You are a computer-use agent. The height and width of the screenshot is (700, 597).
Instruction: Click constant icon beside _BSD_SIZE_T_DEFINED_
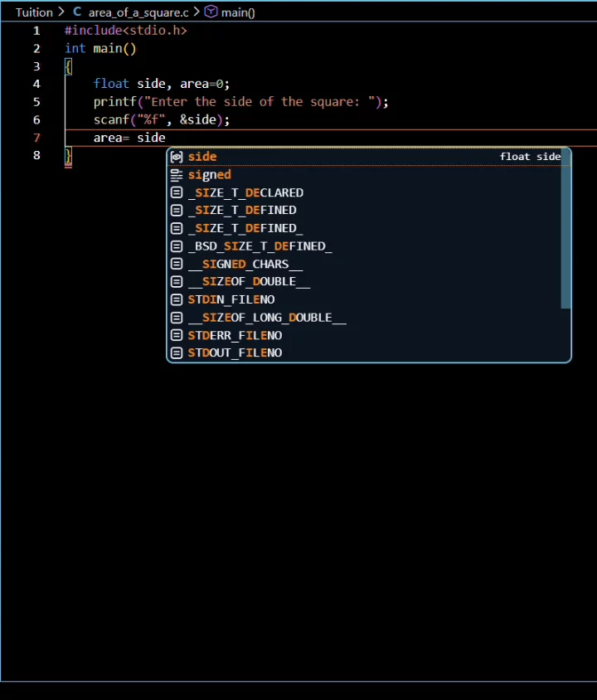[x=177, y=246]
